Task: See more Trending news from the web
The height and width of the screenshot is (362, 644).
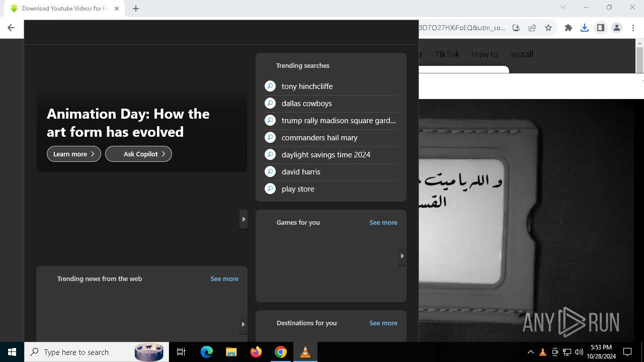Action: pyautogui.click(x=224, y=279)
